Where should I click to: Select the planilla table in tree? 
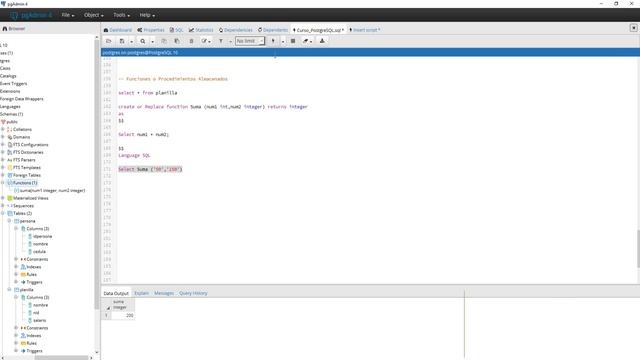pyautogui.click(x=26, y=290)
